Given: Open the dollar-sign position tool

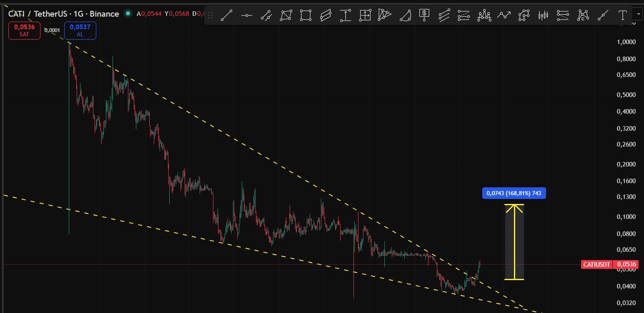Looking at the screenshot, I should [x=424, y=15].
